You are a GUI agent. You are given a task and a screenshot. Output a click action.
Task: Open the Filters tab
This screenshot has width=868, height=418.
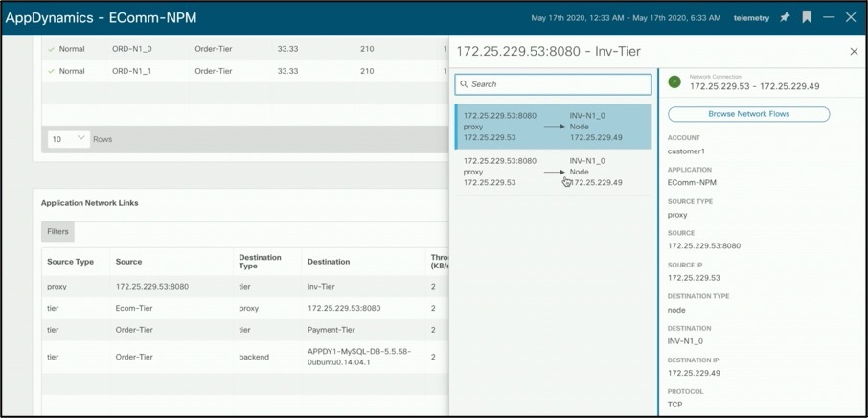pos(57,231)
